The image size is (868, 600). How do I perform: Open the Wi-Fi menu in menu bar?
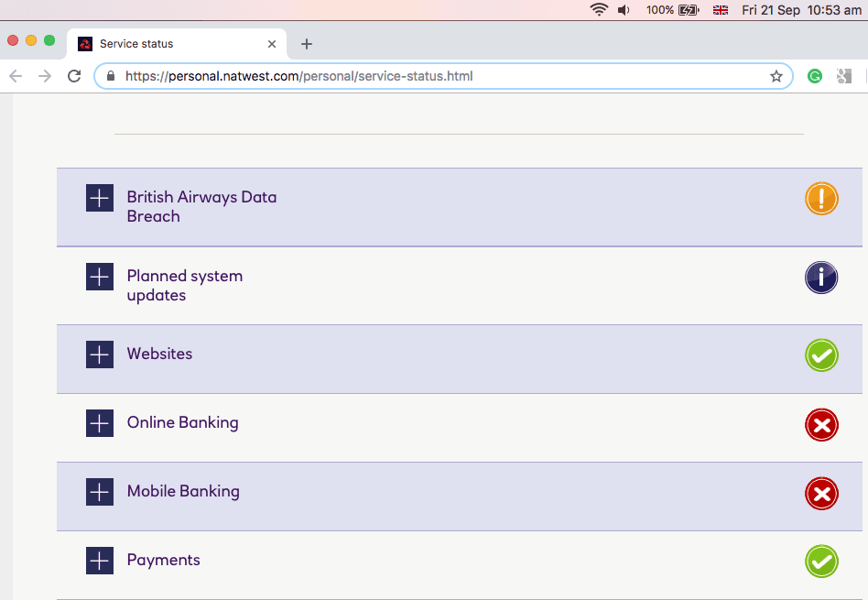[599, 10]
